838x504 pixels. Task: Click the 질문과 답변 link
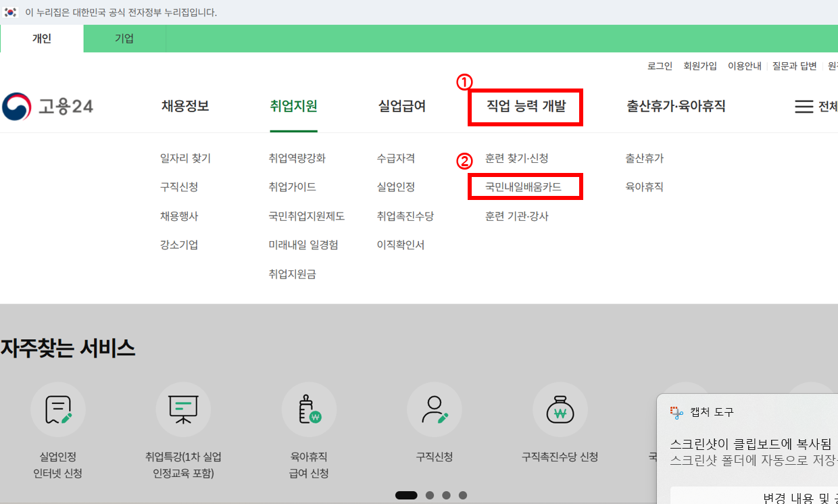click(795, 66)
